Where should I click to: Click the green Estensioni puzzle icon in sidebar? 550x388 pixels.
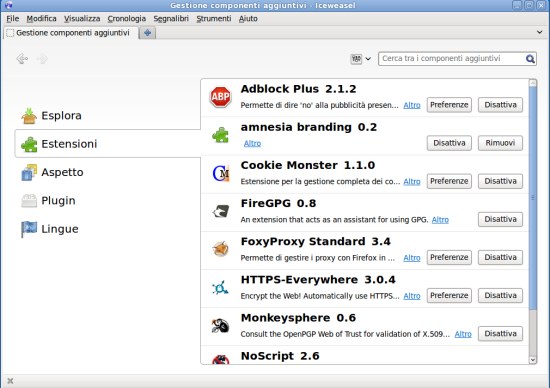click(29, 144)
